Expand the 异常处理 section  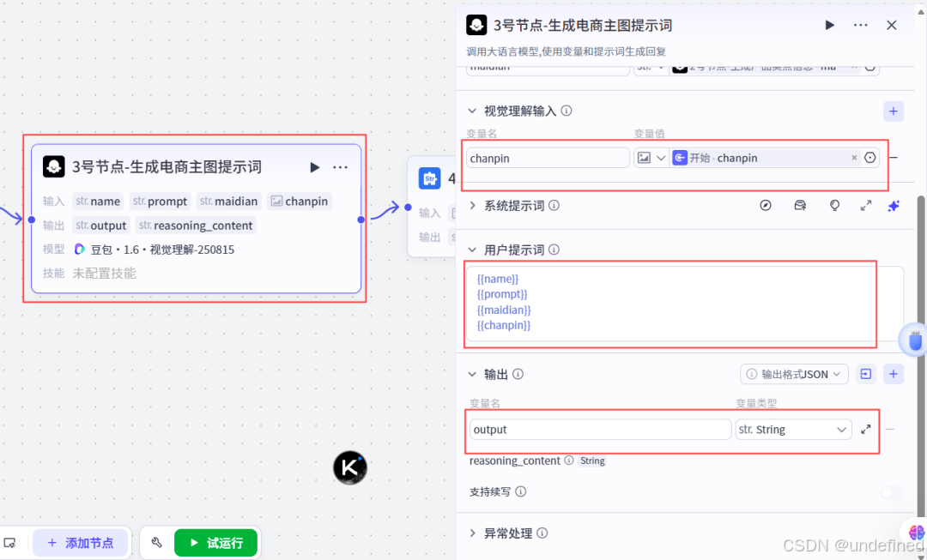coord(472,533)
